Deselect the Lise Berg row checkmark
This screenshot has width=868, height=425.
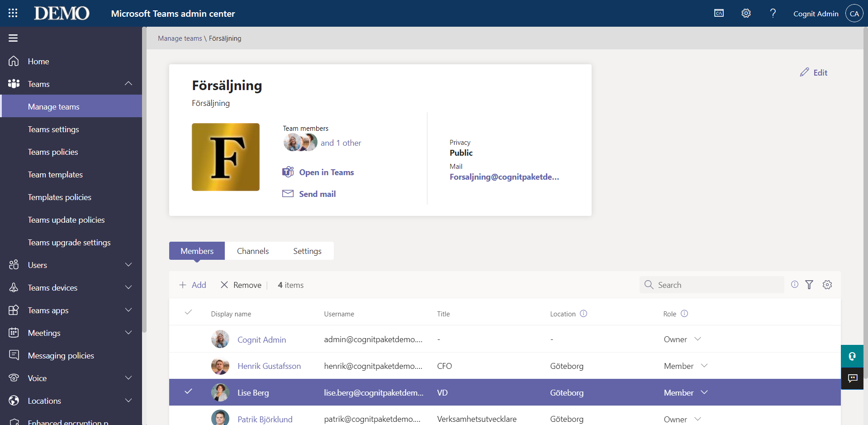tap(189, 392)
